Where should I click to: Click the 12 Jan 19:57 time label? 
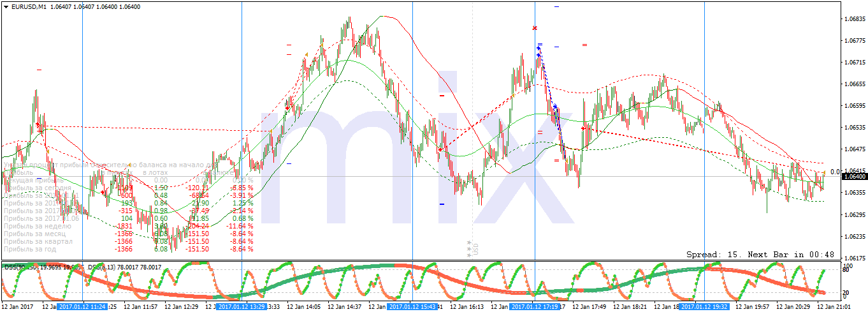753,307
